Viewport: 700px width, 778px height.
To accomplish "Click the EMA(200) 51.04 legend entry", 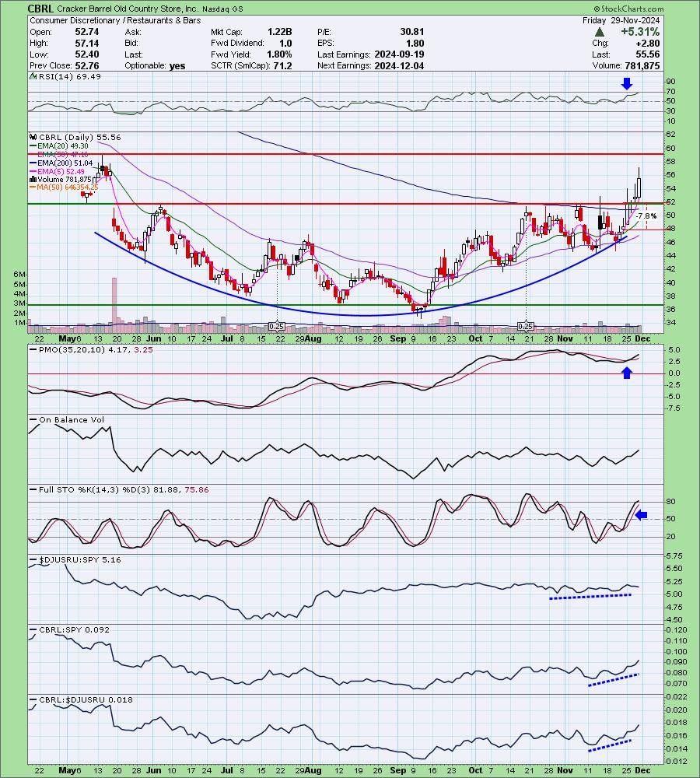I will [61, 163].
